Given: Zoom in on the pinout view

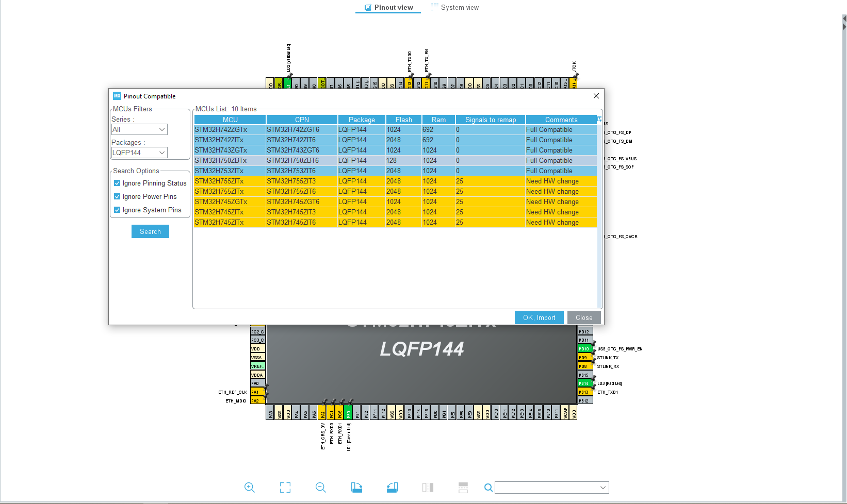Looking at the screenshot, I should 250,488.
